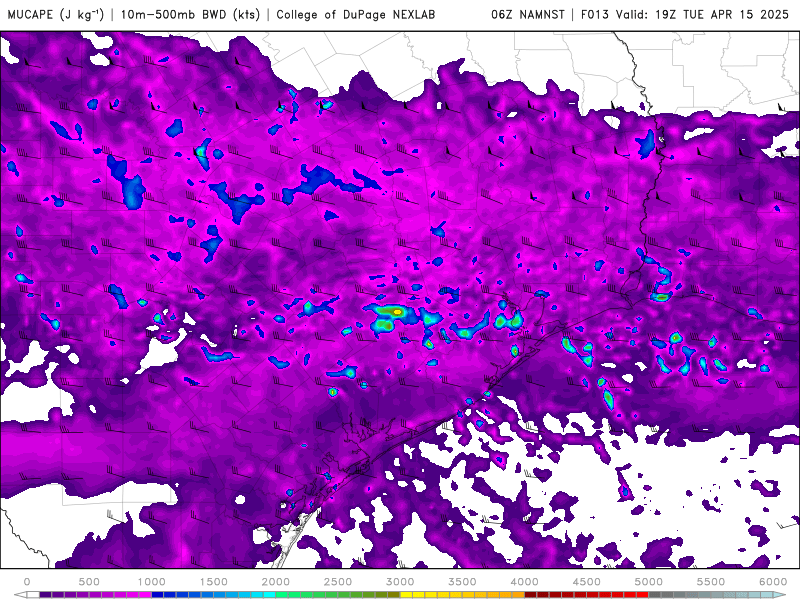Click the 10m-500mb BWD (kts) label

[190, 15]
